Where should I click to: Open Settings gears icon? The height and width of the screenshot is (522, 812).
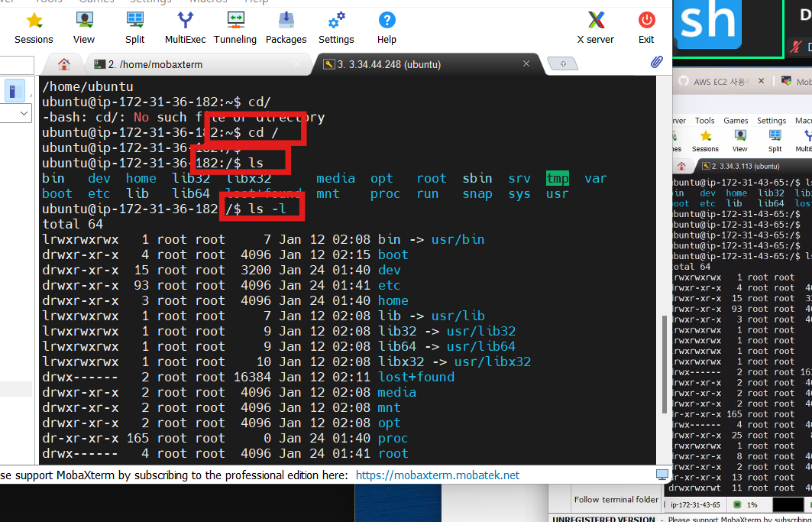(x=336, y=28)
